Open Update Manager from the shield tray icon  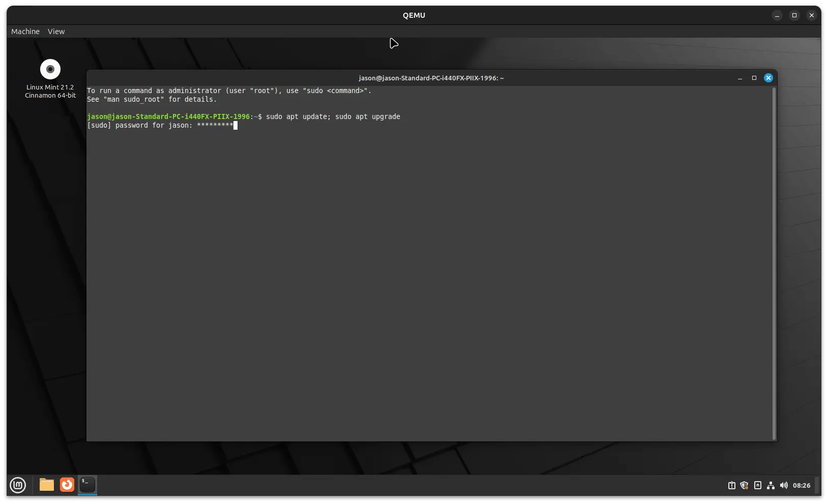coord(744,485)
